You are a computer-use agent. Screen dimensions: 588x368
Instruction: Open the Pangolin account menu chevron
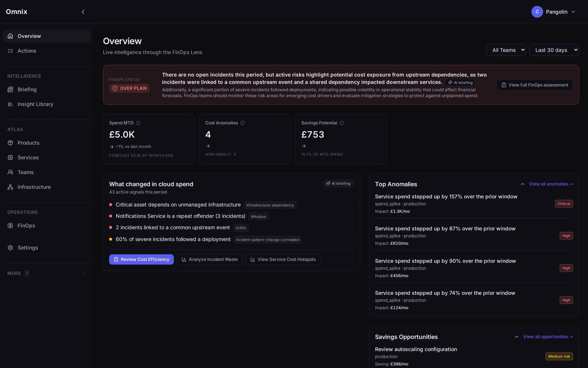click(x=573, y=12)
